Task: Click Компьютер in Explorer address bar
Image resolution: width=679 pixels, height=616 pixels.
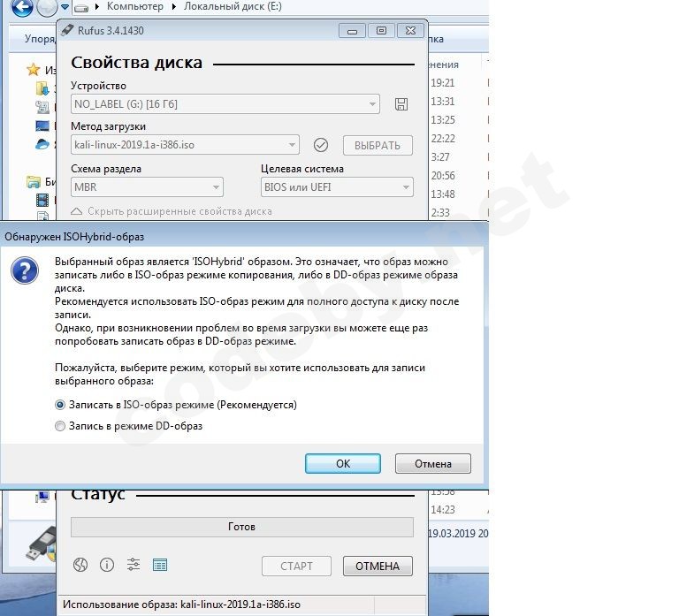Action: click(x=135, y=6)
